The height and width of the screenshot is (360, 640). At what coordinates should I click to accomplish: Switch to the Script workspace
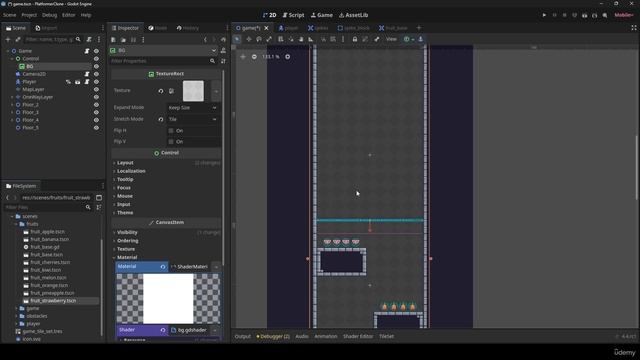[x=293, y=15]
